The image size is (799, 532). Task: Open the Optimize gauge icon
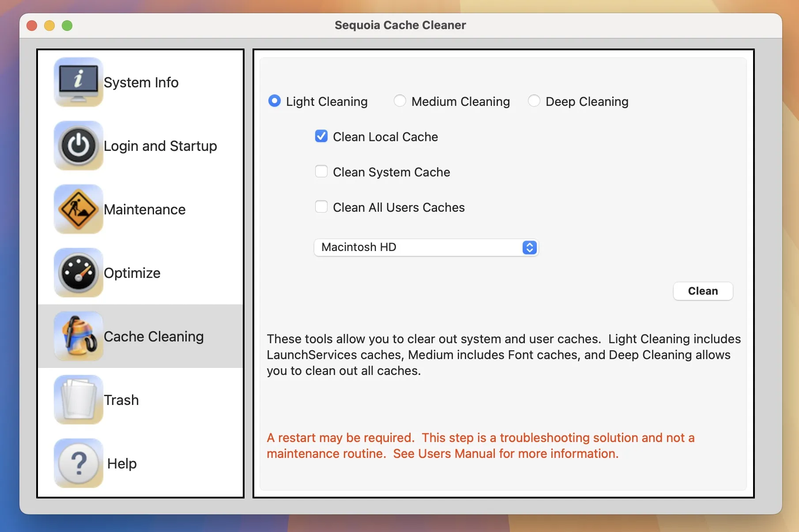79,273
